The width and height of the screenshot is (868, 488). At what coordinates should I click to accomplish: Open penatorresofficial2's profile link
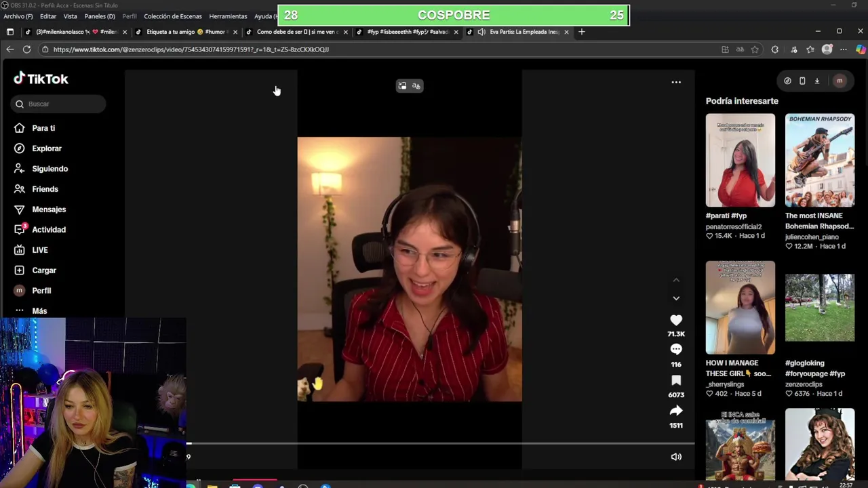click(x=734, y=226)
